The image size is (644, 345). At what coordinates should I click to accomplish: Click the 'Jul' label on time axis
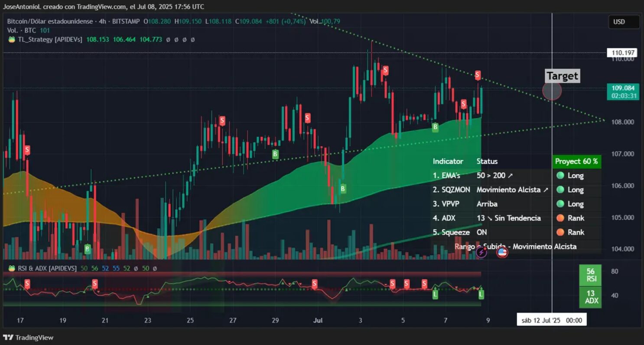[318, 321]
